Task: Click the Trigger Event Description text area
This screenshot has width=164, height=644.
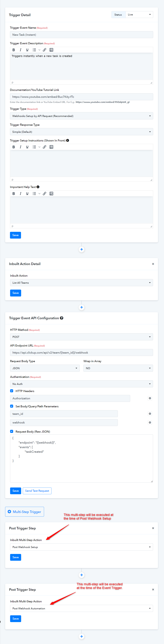Action: click(x=81, y=66)
